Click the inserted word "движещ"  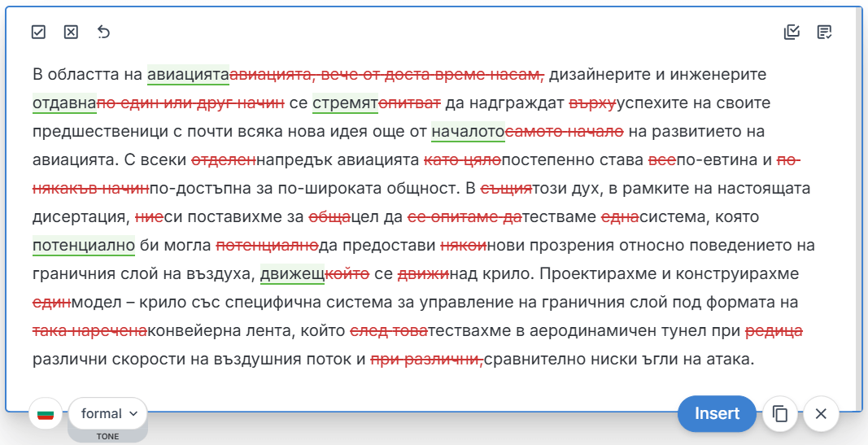pos(292,274)
